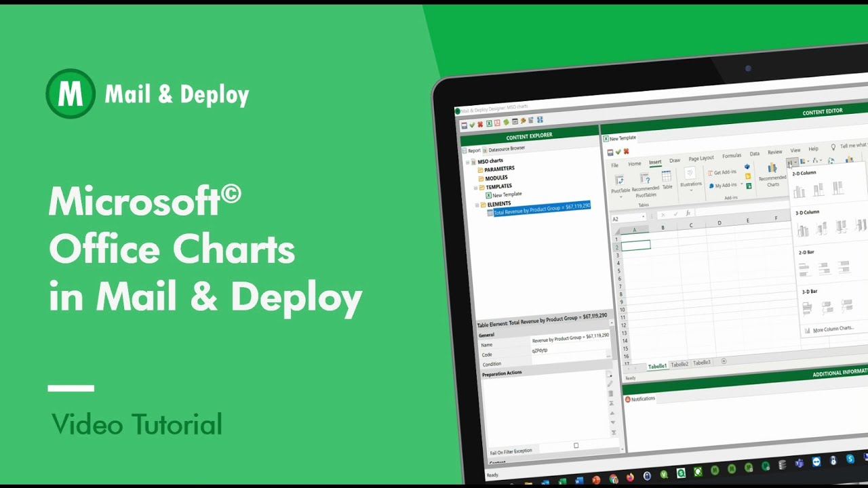
Task: Open the Name Box dropdown showing A2
Action: [644, 216]
